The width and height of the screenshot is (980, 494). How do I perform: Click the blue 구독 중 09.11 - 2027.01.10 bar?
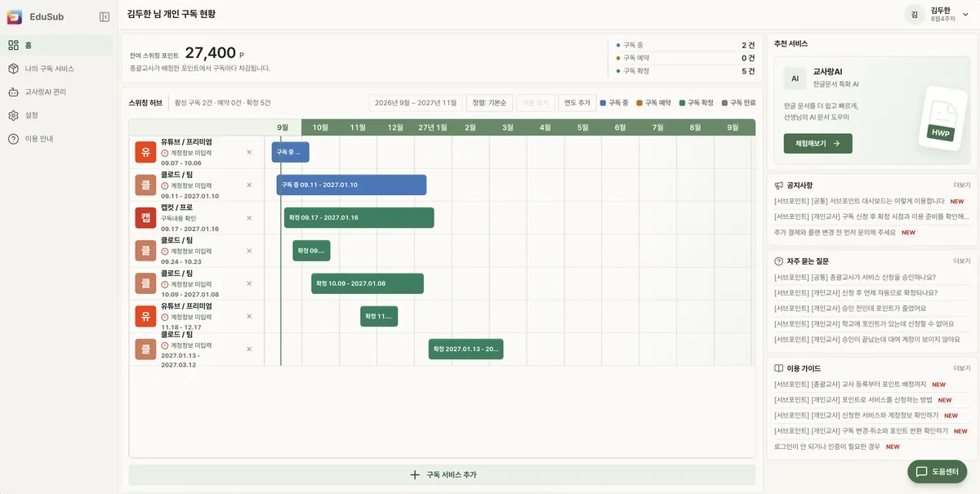351,185
